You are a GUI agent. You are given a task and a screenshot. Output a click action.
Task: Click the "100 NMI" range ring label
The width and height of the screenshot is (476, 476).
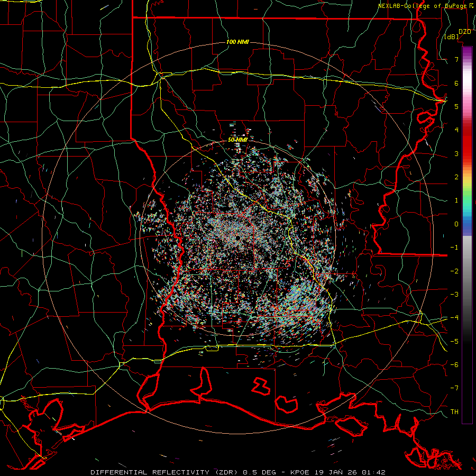[237, 42]
